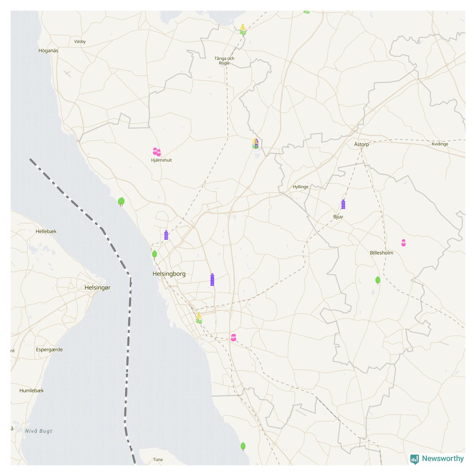The height and width of the screenshot is (476, 476).
Task: Click the Helsingør city label
Action: coord(97,288)
